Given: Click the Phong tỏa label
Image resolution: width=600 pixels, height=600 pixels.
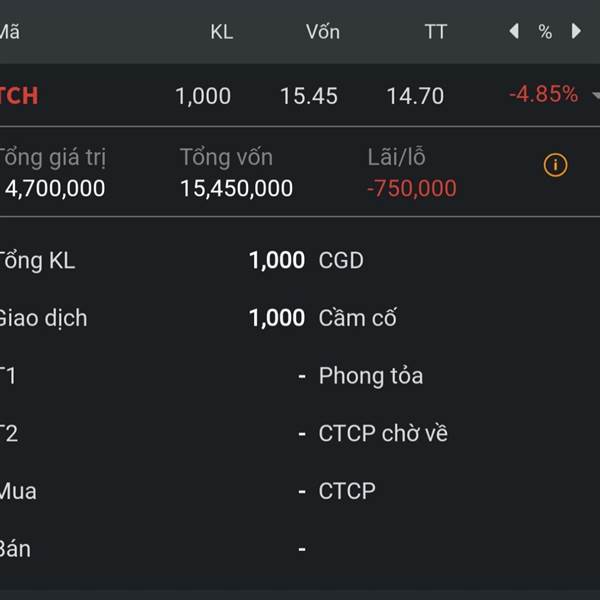Looking at the screenshot, I should pyautogui.click(x=370, y=376).
